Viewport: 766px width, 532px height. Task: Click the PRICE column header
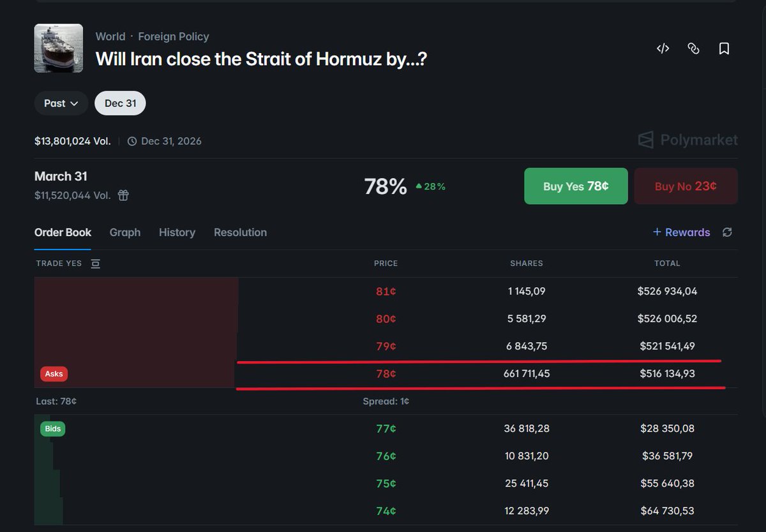point(386,263)
